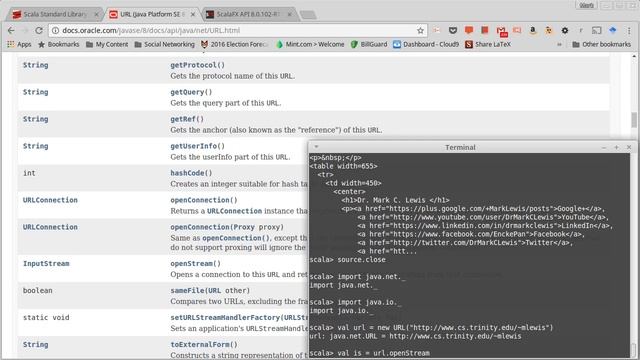Screen dimensions: 640x360
Task: Open the gear-shaped extension icon
Action: tap(565, 30)
